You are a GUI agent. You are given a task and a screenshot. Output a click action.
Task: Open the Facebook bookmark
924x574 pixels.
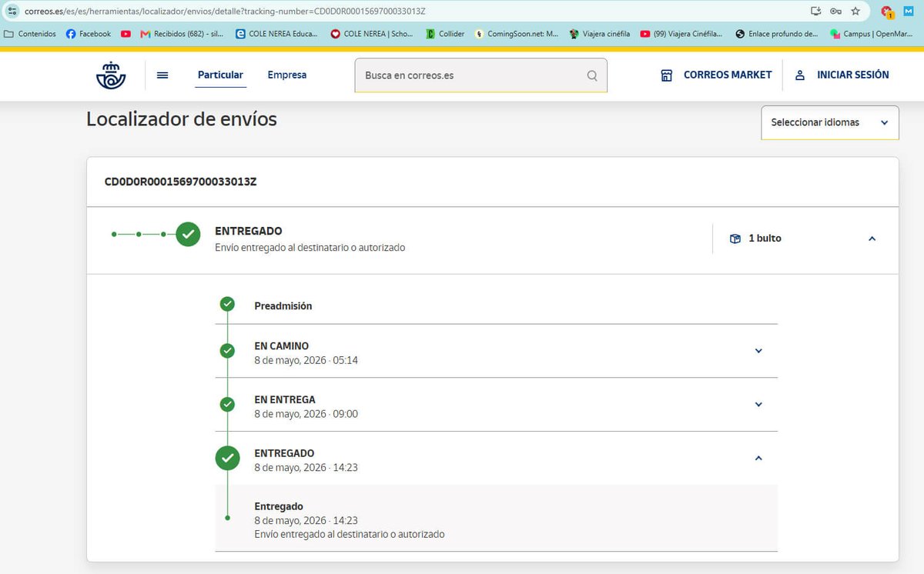[x=89, y=34]
